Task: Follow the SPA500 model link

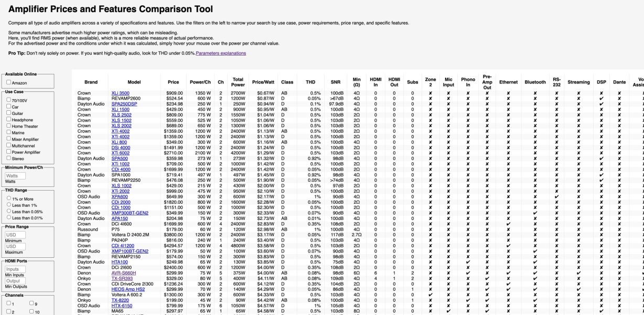Action: [x=120, y=158]
